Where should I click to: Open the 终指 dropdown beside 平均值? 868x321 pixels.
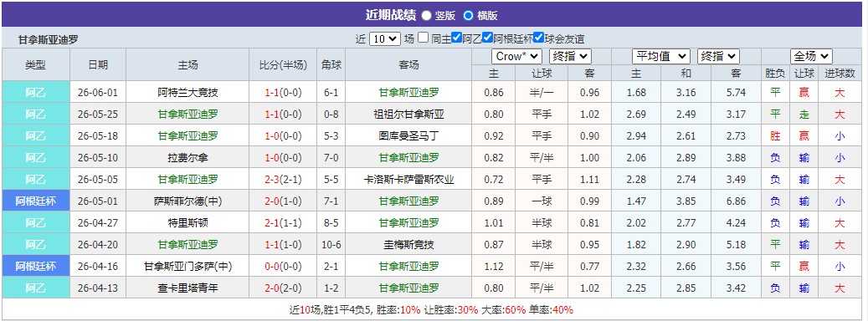pos(718,56)
